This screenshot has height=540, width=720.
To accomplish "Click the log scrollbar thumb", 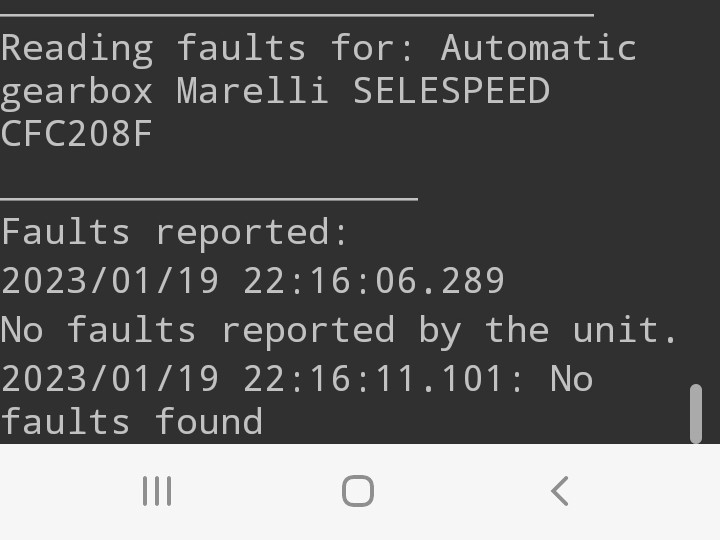I will pyautogui.click(x=696, y=414).
